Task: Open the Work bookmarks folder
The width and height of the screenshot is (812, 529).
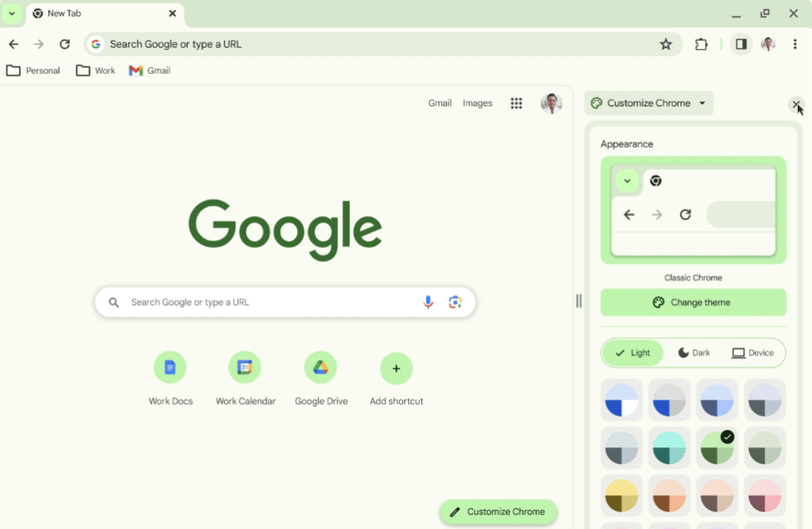Action: [96, 71]
